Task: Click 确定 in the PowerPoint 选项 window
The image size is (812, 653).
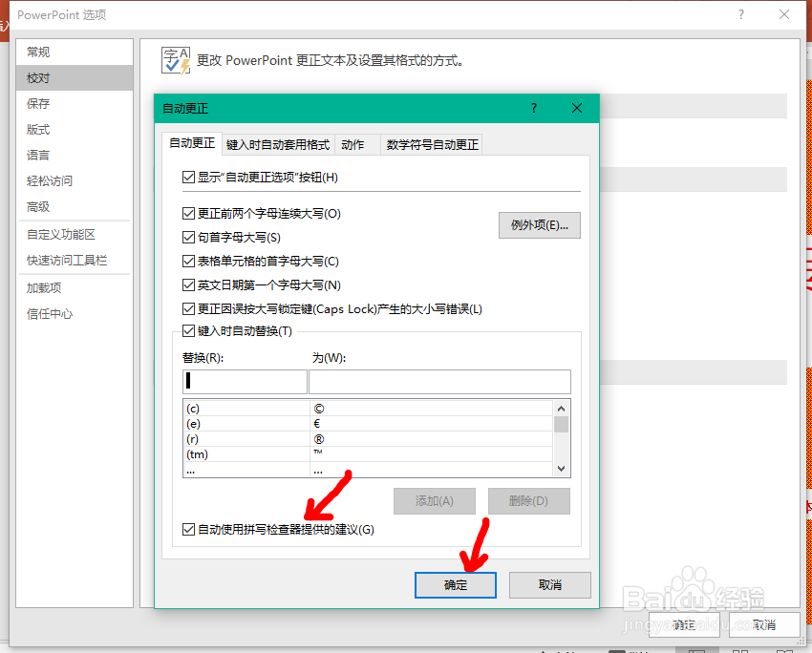Action: [x=684, y=625]
